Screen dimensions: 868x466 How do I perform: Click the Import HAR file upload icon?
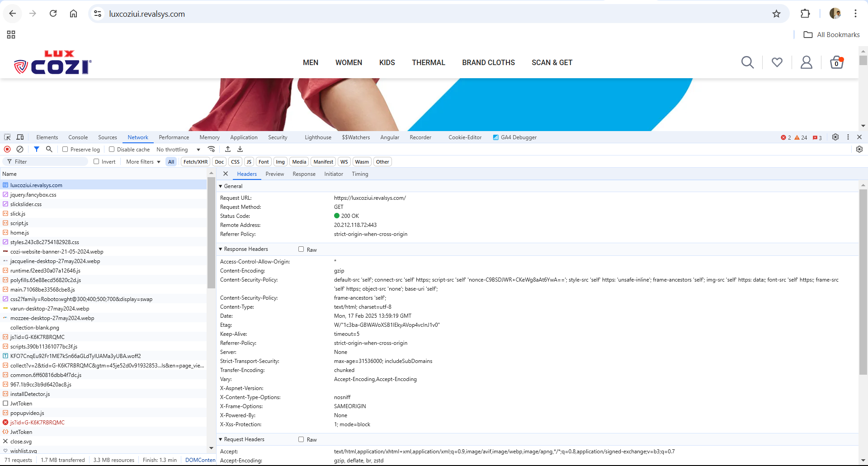point(228,149)
